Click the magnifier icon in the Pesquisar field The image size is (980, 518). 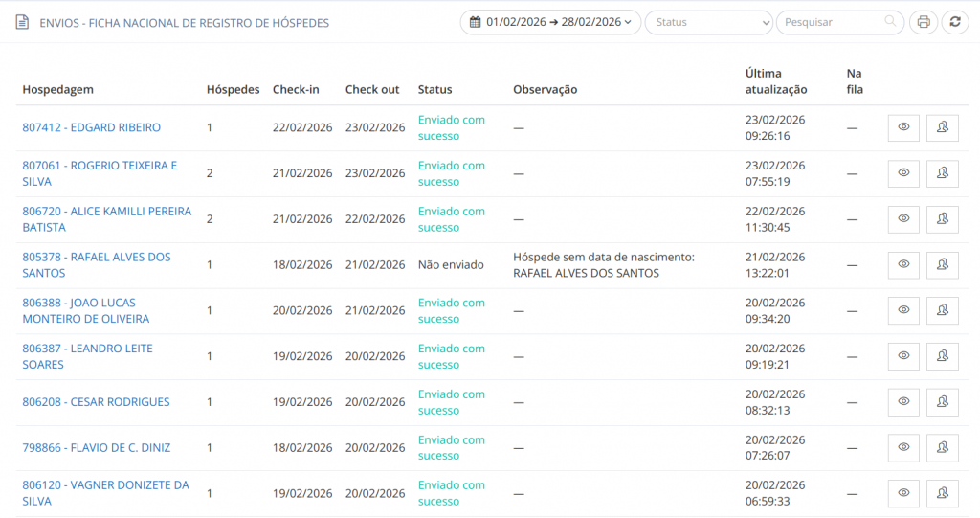tap(891, 22)
